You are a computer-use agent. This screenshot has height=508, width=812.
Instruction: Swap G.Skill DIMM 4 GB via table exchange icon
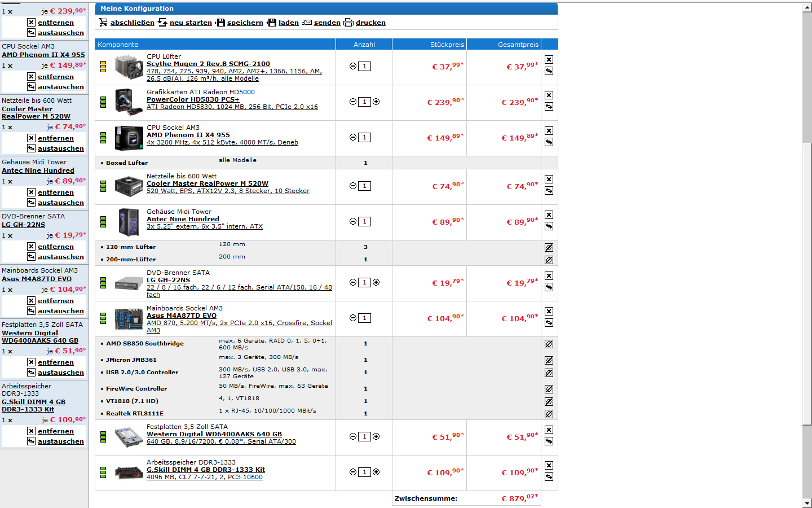tap(549, 477)
